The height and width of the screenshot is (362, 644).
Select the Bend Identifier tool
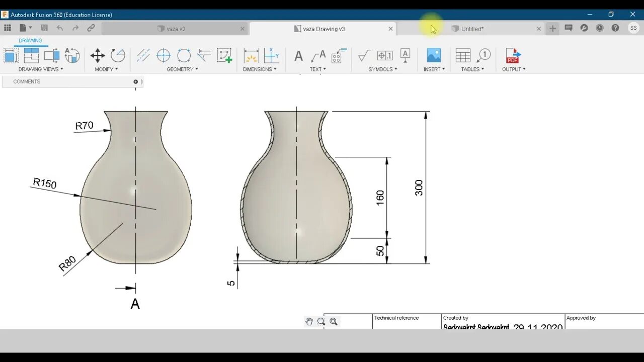coord(339,55)
